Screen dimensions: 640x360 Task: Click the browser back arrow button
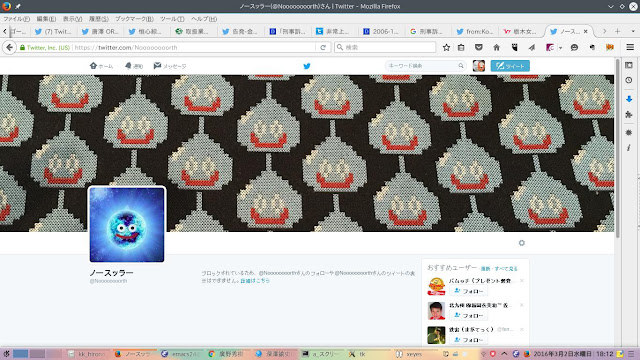tap(9, 48)
